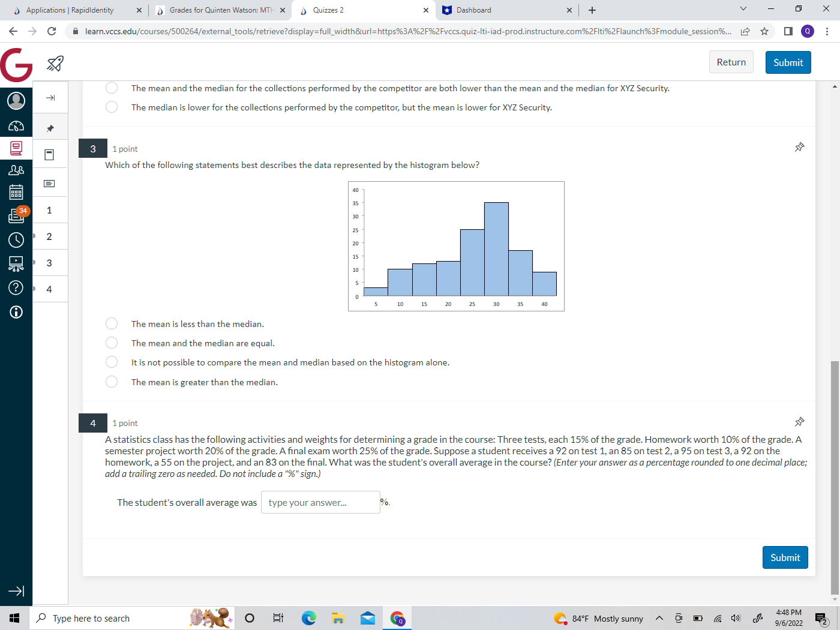
Task: Click the page vertical scrollbar thumb
Action: pyautogui.click(x=834, y=477)
